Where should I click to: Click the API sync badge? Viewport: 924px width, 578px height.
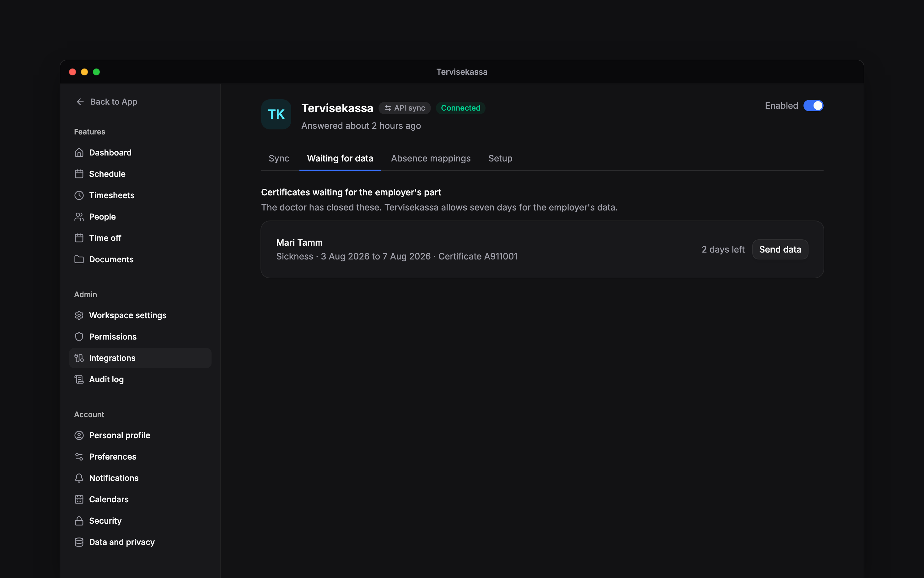405,108
